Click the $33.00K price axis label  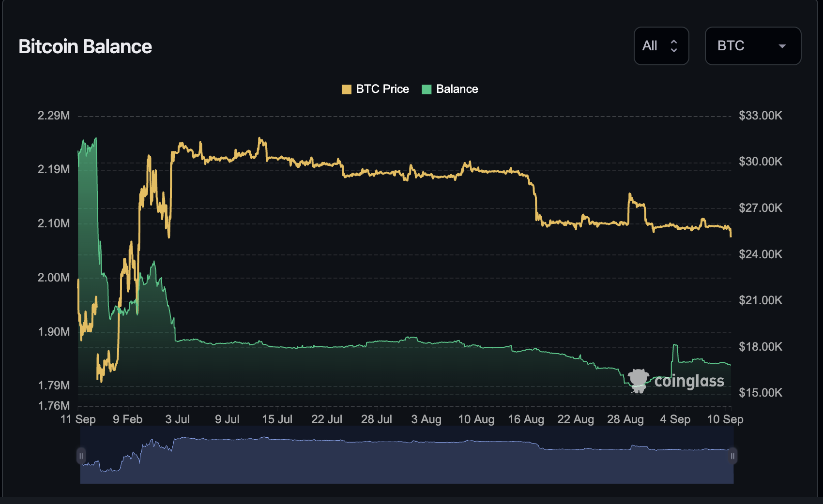click(x=760, y=116)
